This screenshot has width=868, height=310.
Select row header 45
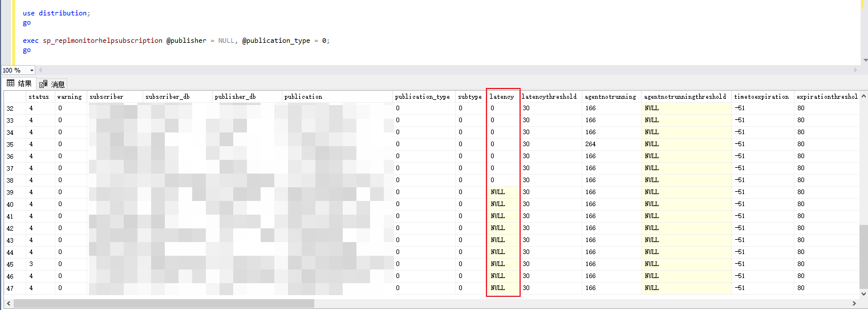[15, 264]
